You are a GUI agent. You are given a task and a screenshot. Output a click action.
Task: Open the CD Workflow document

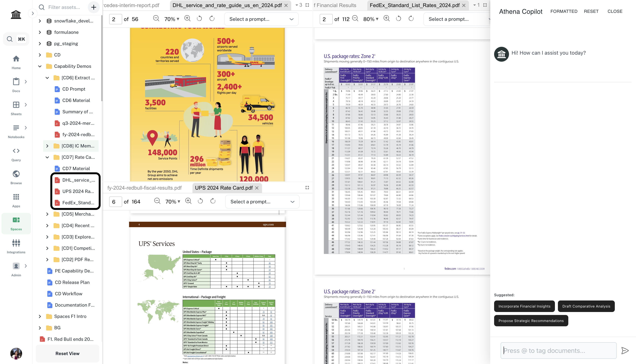[x=68, y=293]
